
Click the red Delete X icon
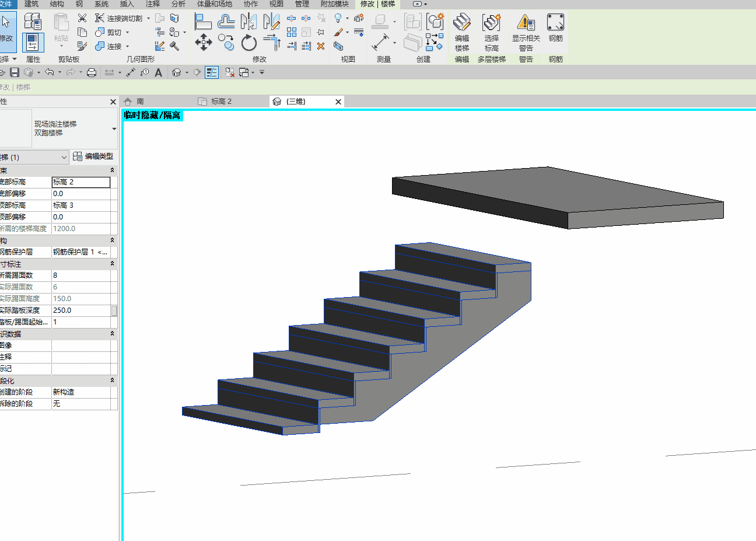click(x=321, y=46)
